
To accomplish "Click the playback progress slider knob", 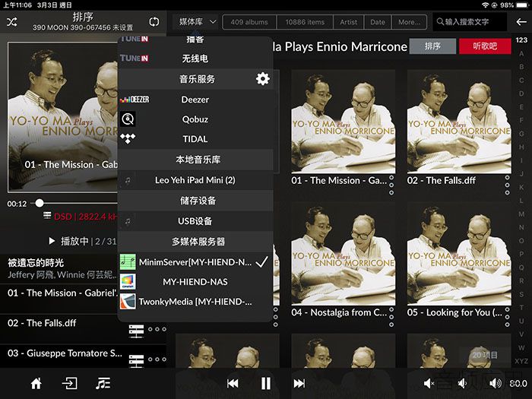I will pos(40,203).
